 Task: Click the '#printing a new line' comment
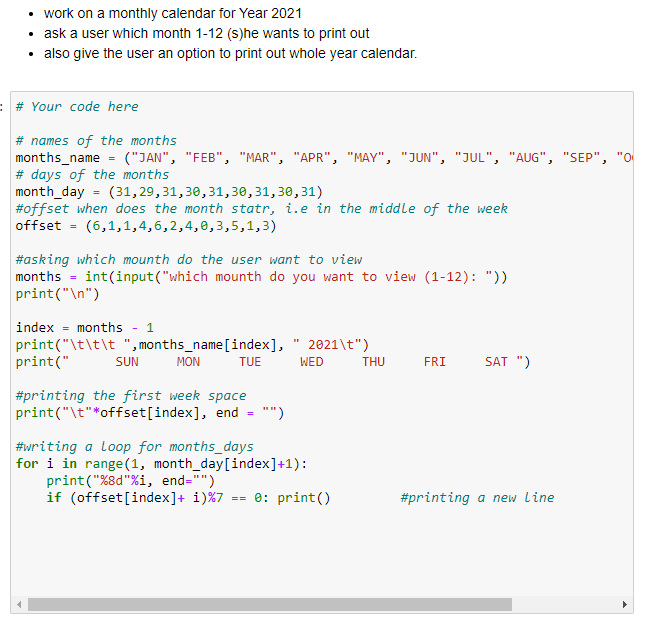[478, 498]
